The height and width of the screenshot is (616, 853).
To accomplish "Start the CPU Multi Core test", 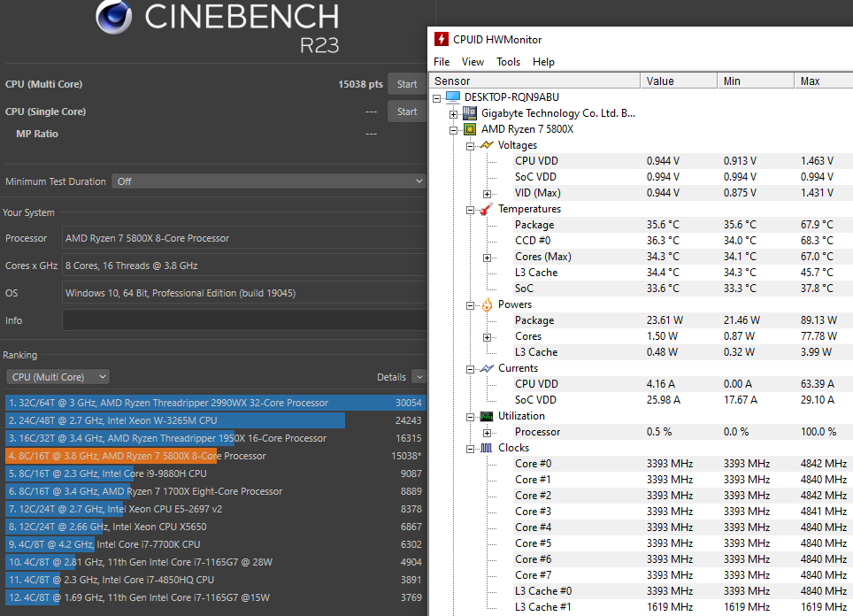I will pyautogui.click(x=407, y=84).
